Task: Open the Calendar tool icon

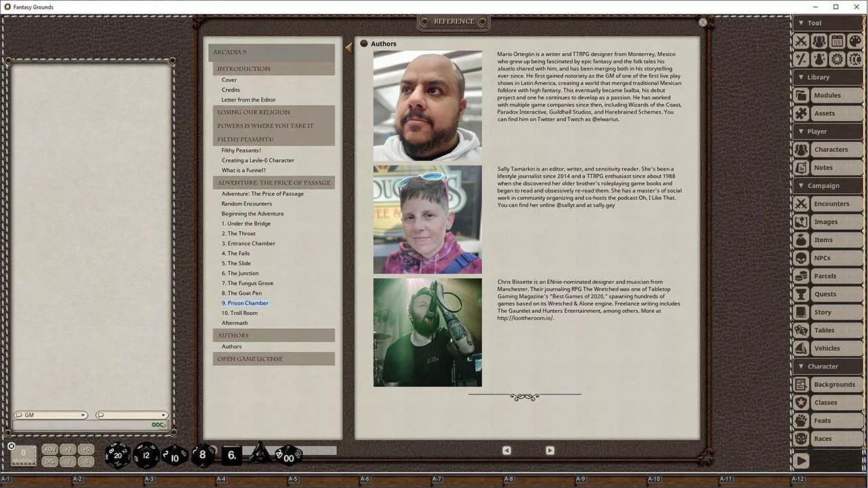Action: (837, 41)
